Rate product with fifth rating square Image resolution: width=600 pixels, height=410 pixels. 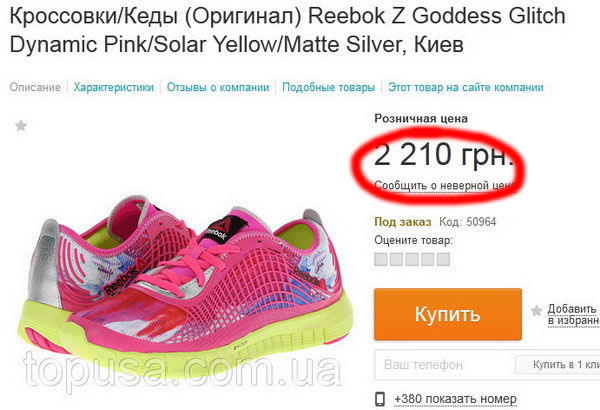[443, 259]
